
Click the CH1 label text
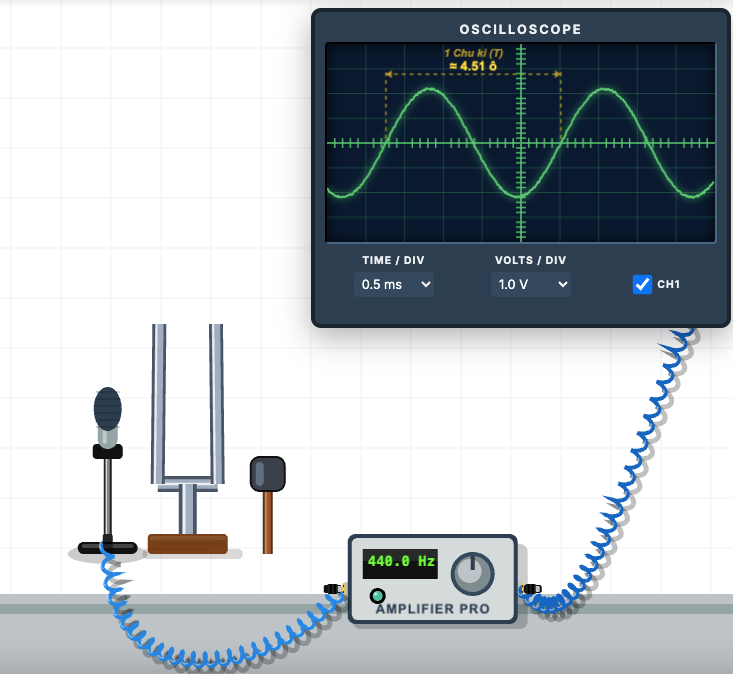point(668,285)
